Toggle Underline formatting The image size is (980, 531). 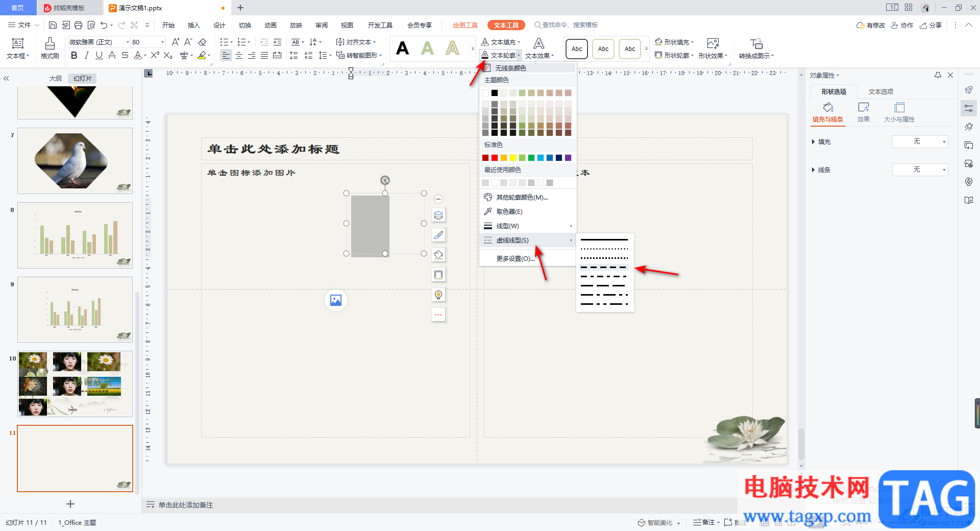100,55
